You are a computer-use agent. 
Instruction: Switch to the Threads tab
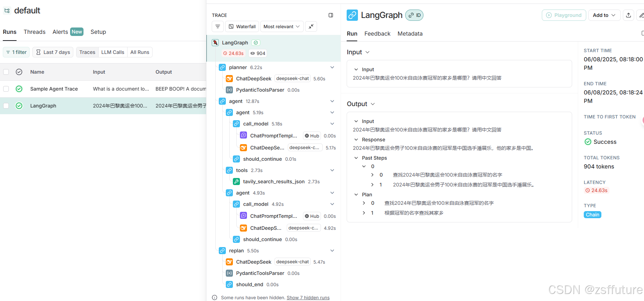pos(35,32)
